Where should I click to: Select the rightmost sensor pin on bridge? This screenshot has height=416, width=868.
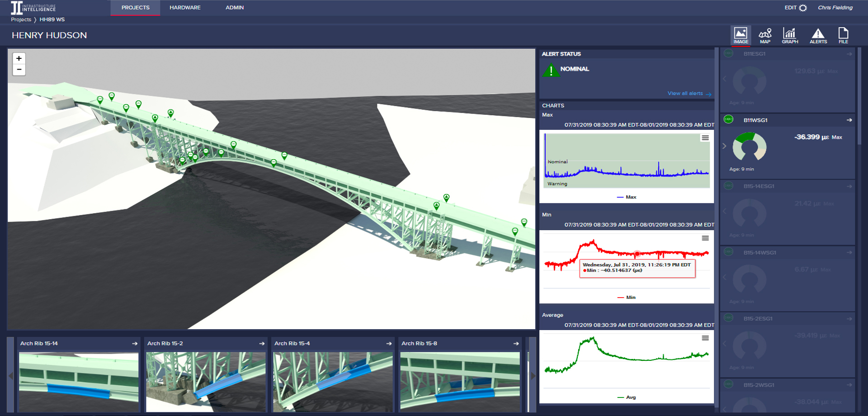coord(524,222)
